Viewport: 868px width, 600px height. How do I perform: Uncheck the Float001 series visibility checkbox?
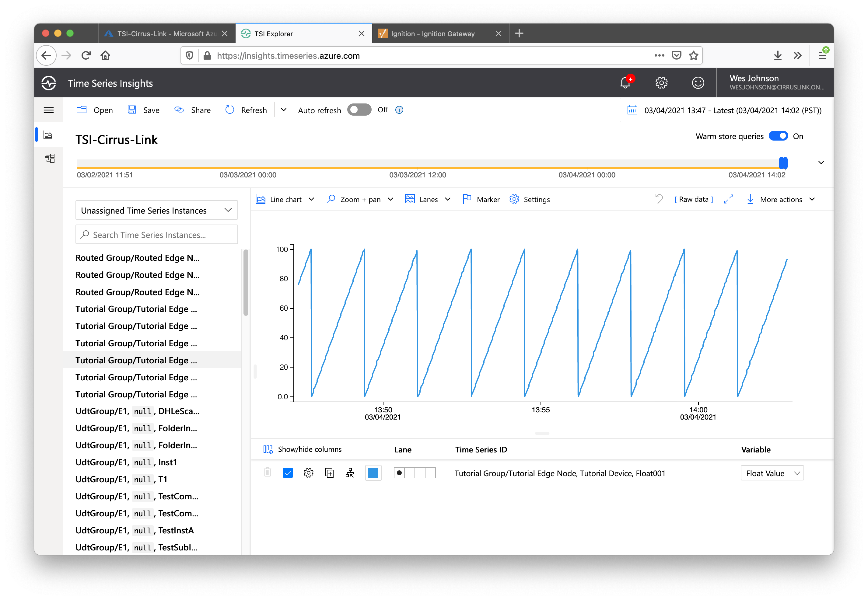[288, 473]
